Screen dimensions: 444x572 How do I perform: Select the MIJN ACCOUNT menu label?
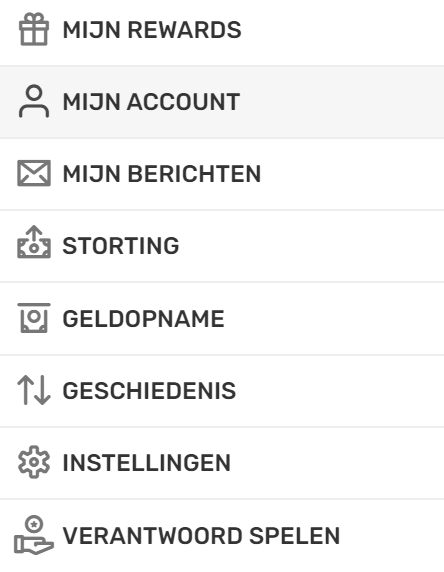pos(151,101)
